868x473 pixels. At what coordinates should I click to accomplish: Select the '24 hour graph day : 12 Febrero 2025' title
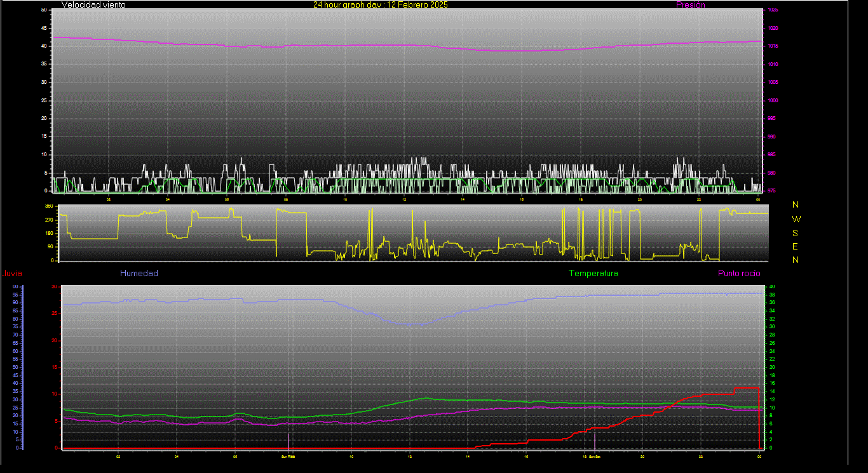380,4
